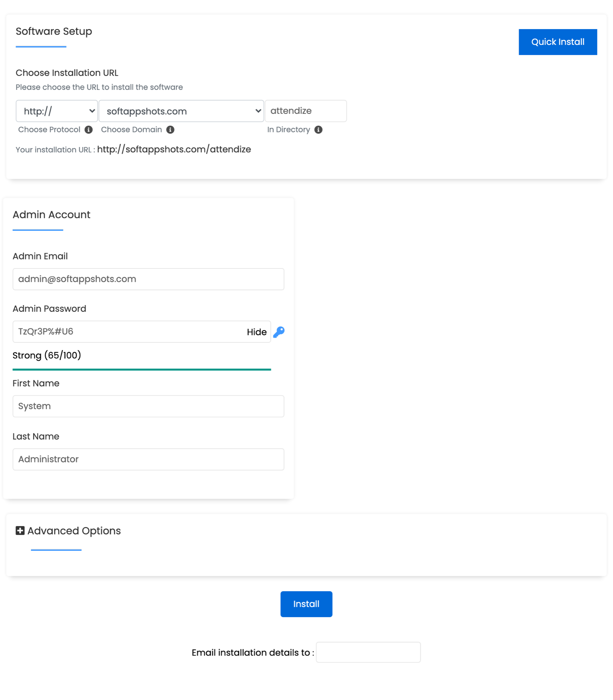This screenshot has width=613, height=700.
Task: Hide the admin password text
Action: click(256, 332)
